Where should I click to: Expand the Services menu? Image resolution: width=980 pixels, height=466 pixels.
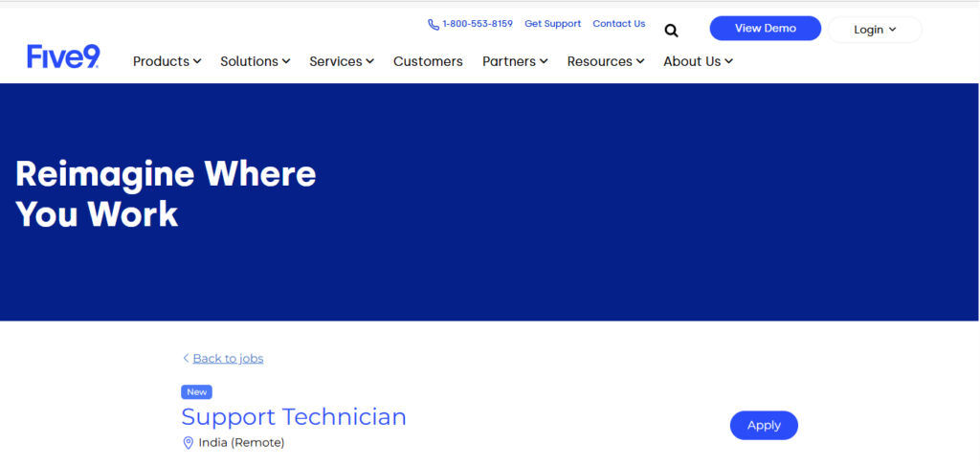click(x=342, y=61)
